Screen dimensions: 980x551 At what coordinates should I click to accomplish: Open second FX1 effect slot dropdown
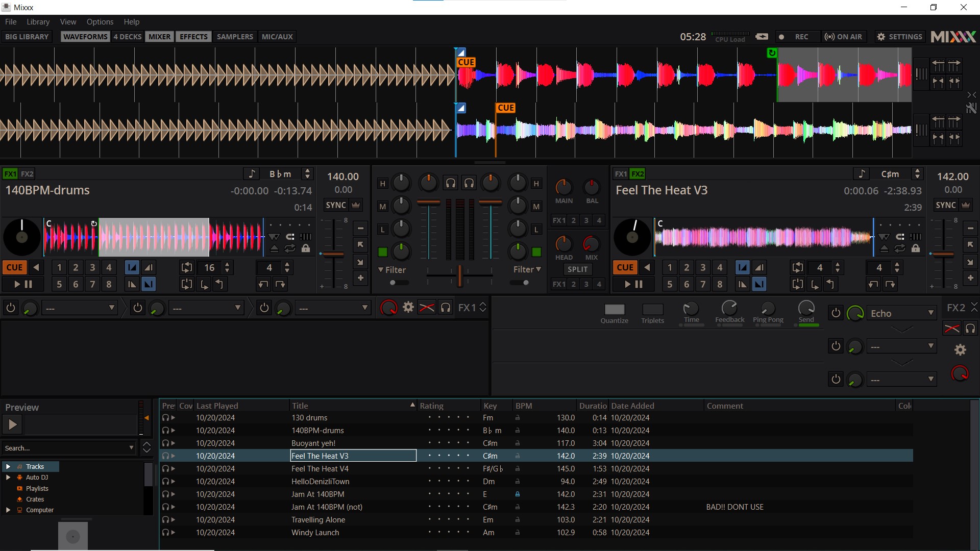coord(207,308)
